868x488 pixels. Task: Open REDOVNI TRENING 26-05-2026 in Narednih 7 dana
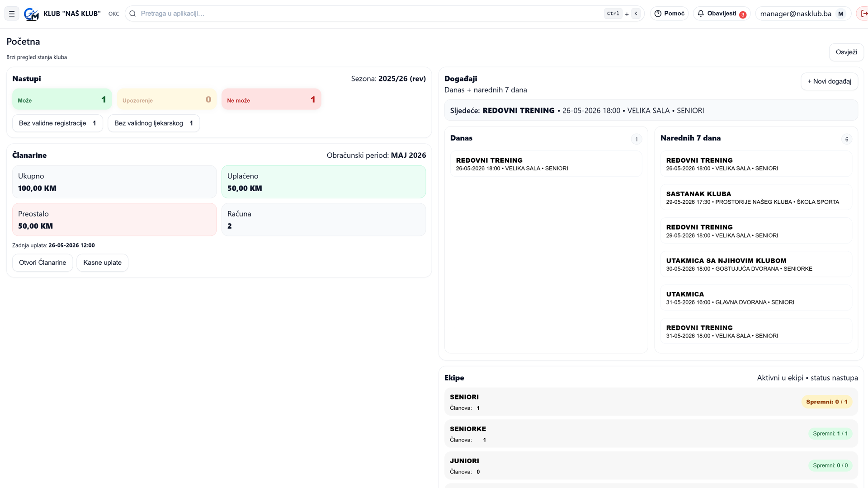[756, 164]
